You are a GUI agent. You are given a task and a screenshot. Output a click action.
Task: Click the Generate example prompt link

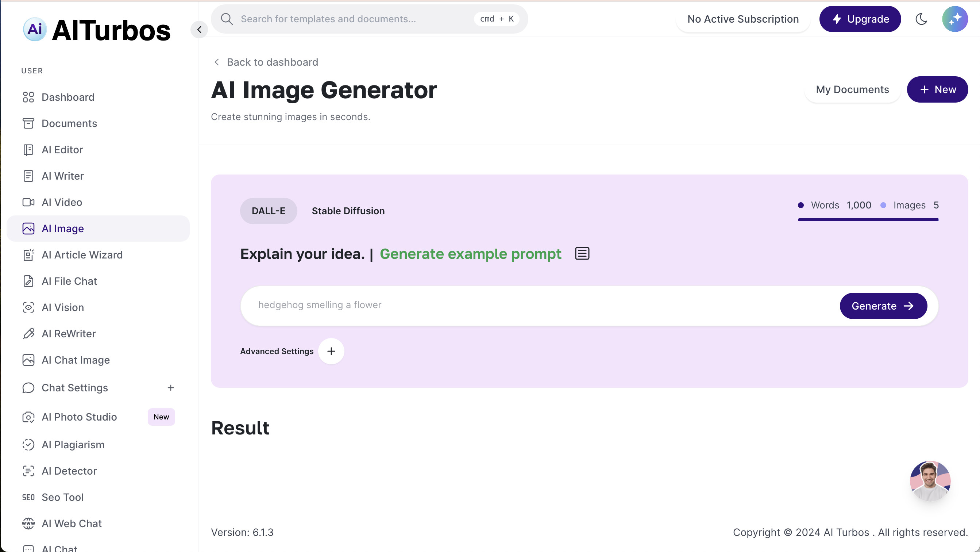point(470,254)
